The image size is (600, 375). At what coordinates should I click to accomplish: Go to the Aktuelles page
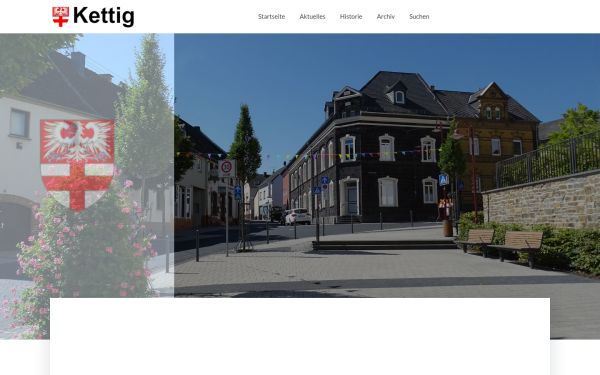(312, 16)
